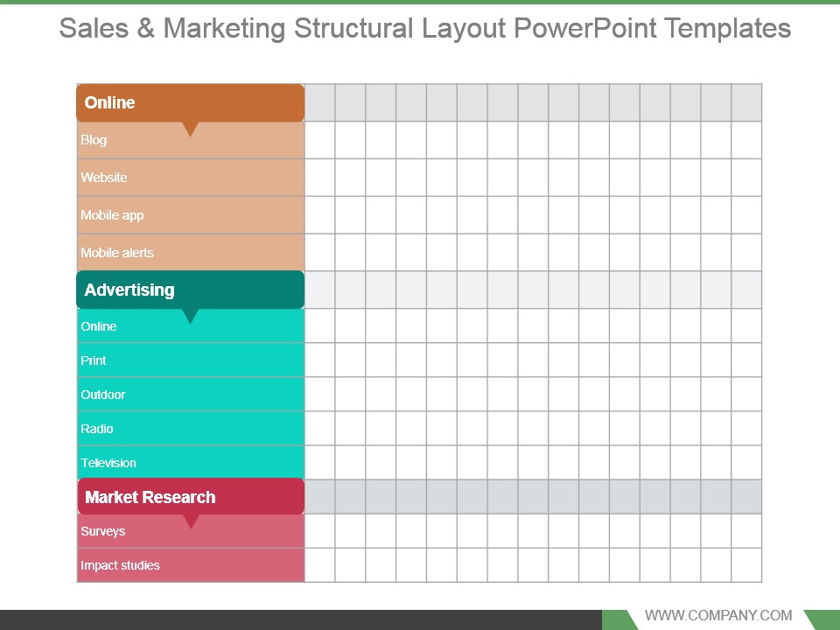
Task: Click the 'Mobile app' row label
Action: point(112,215)
